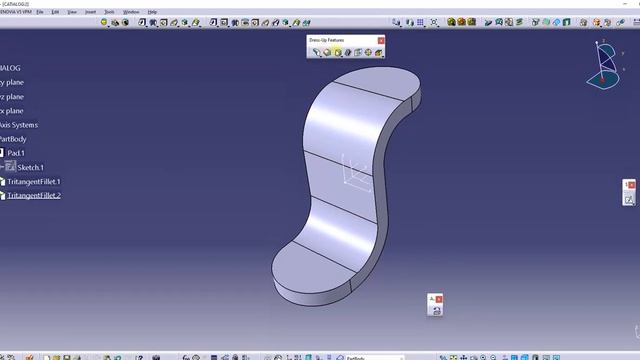Select the Thickness tool in Dress-Up Features
The width and height of the screenshot is (640, 360).
pos(358,53)
